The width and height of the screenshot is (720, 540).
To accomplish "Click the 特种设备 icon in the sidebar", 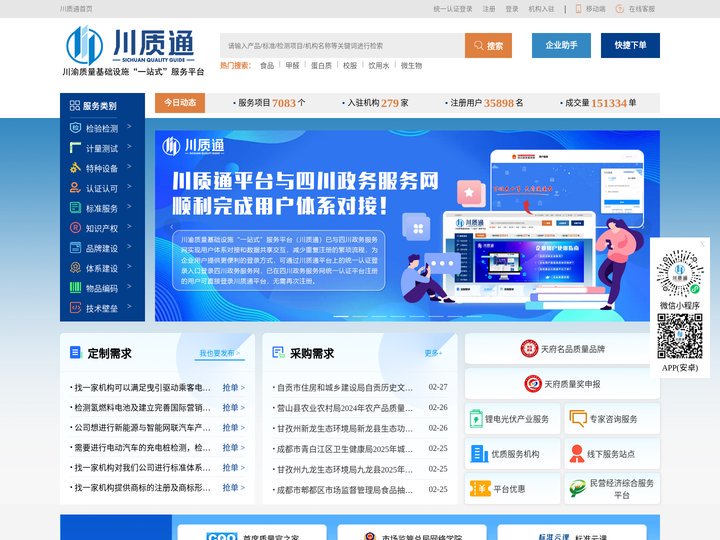I will pyautogui.click(x=75, y=168).
